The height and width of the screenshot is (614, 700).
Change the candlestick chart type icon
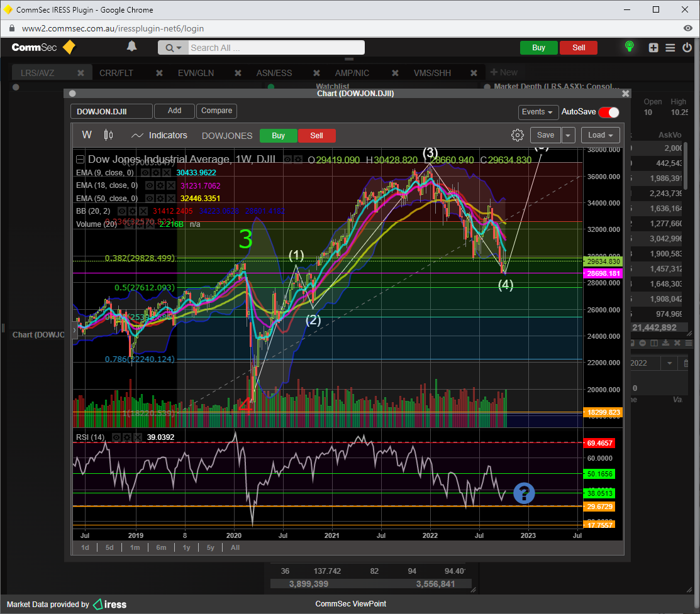108,134
